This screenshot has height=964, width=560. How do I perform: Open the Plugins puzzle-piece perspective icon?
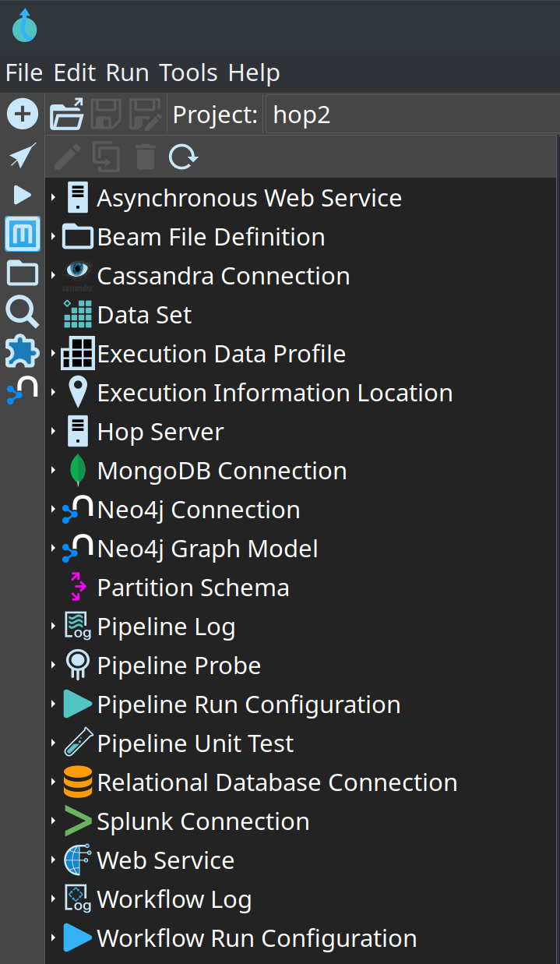click(23, 351)
